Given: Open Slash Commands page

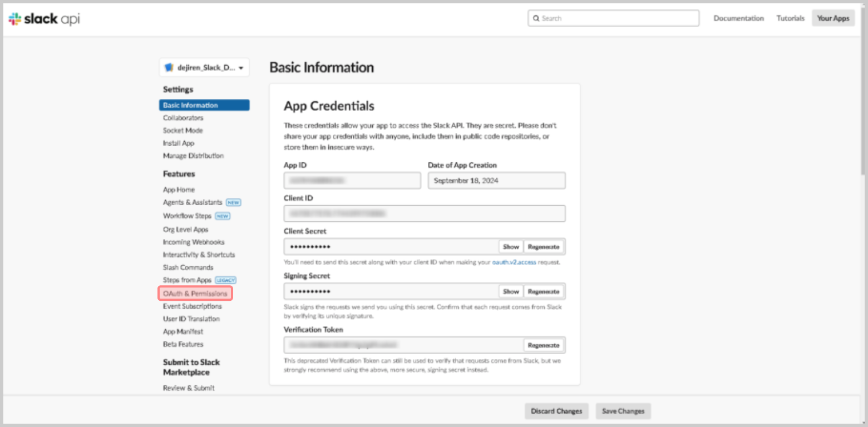Looking at the screenshot, I should coord(188,268).
